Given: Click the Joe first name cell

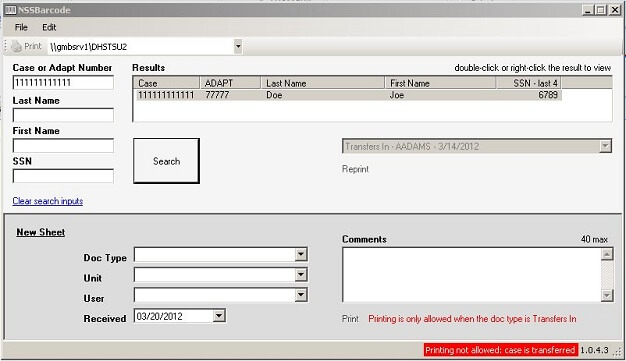Looking at the screenshot, I should tap(397, 95).
